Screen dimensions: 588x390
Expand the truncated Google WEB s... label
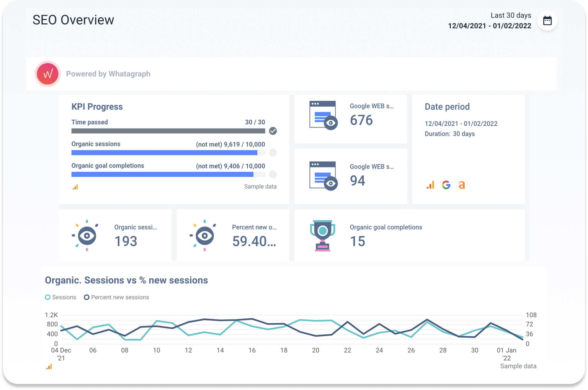(x=371, y=106)
